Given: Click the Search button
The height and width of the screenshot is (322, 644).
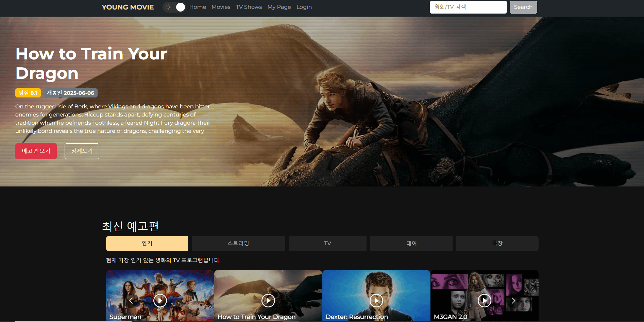Looking at the screenshot, I should (x=523, y=7).
